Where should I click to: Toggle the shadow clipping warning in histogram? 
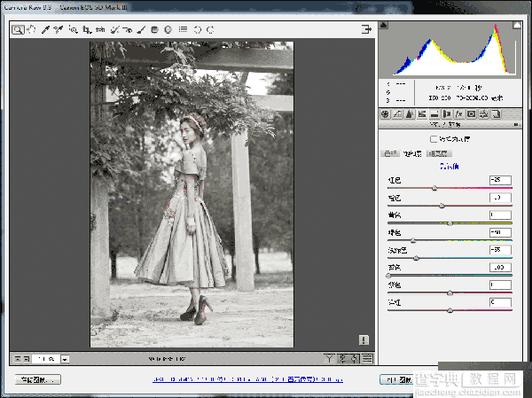point(383,25)
